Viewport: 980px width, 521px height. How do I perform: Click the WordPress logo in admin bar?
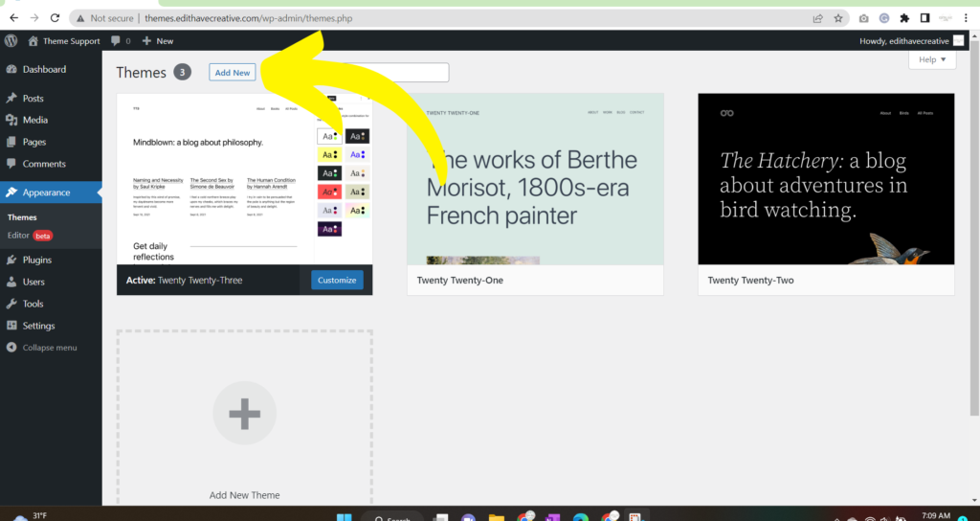pyautogui.click(x=11, y=41)
